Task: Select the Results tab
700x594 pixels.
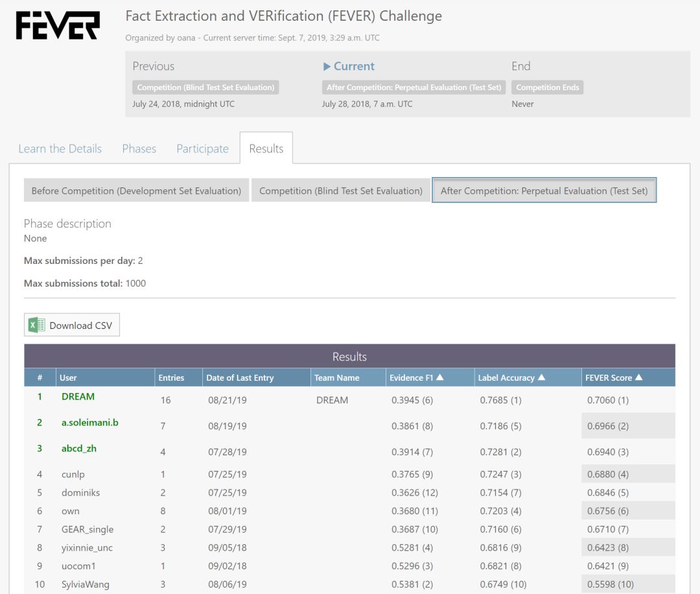Action: [266, 148]
